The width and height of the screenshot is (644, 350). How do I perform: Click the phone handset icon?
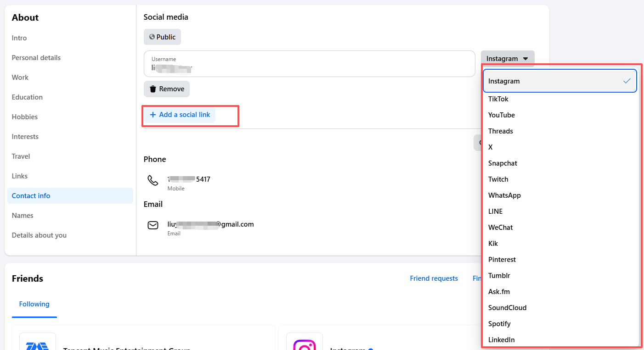coord(153,180)
